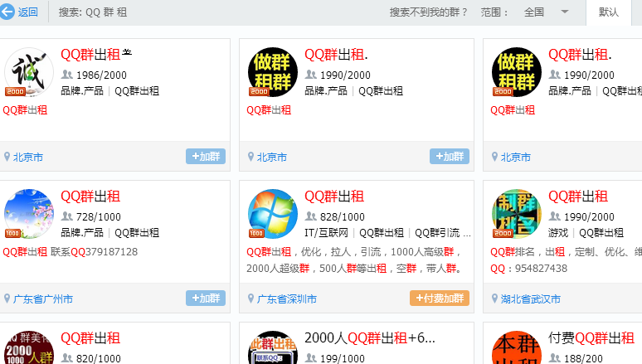Click member icon next to 188/200
Viewport: 642px width, 364px height.
pyautogui.click(x=555, y=358)
